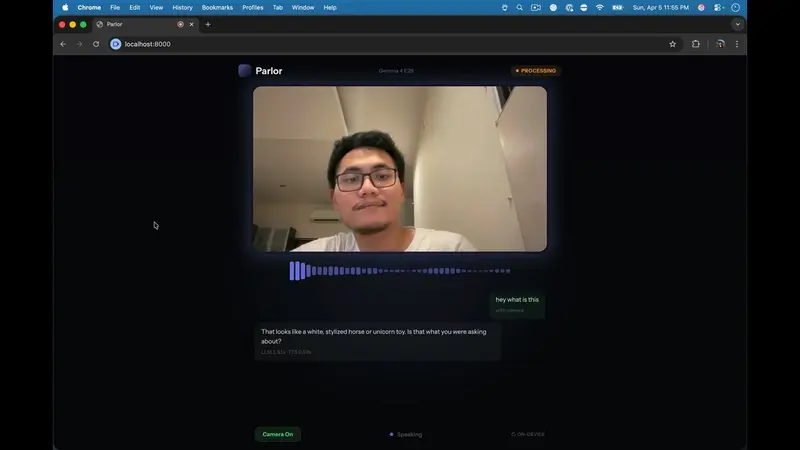Viewport: 800px width, 450px height.
Task: Reload the localhost page
Action: pos(96,44)
